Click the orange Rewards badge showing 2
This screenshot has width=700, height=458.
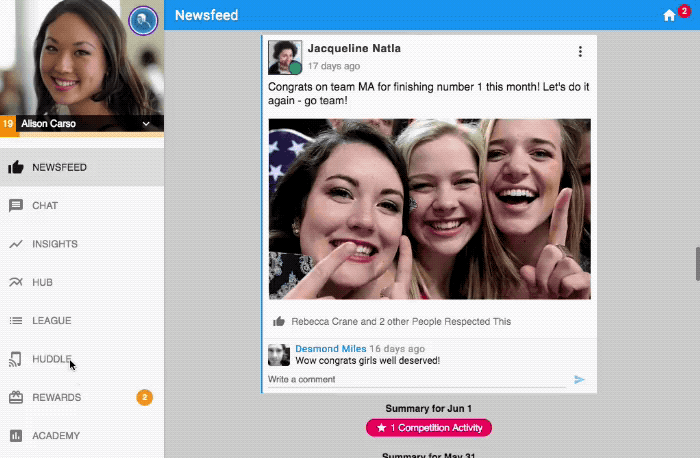tap(144, 397)
